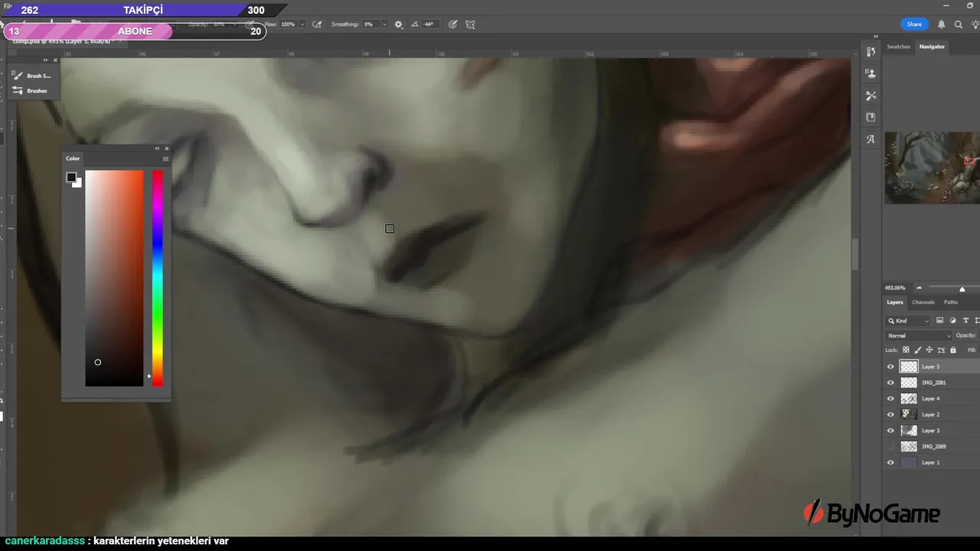This screenshot has height=551, width=980.
Task: Open the second collapsed panel icon in the right dock
Action: pyautogui.click(x=871, y=73)
